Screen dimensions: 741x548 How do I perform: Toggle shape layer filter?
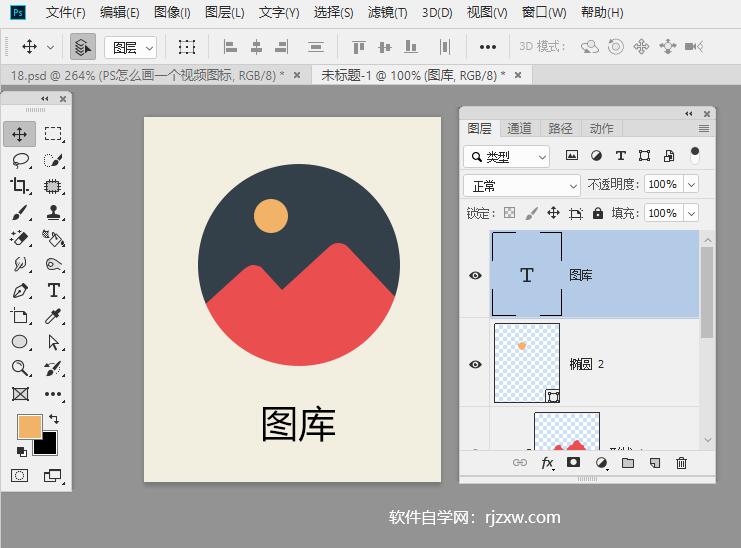tap(644, 155)
